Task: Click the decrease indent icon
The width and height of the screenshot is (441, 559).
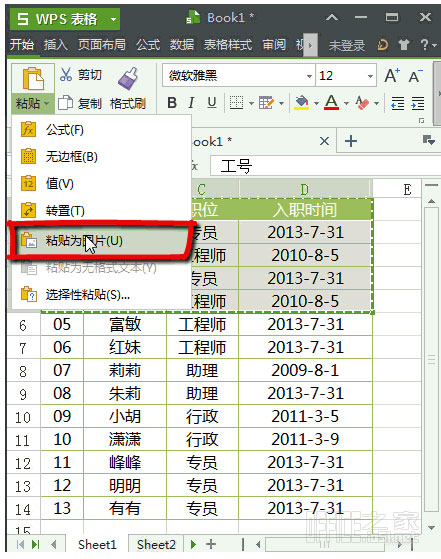Action: click(398, 103)
